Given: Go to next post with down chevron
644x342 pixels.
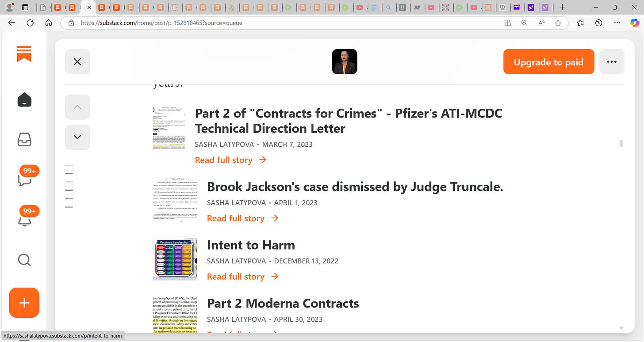Looking at the screenshot, I should pyautogui.click(x=77, y=137).
